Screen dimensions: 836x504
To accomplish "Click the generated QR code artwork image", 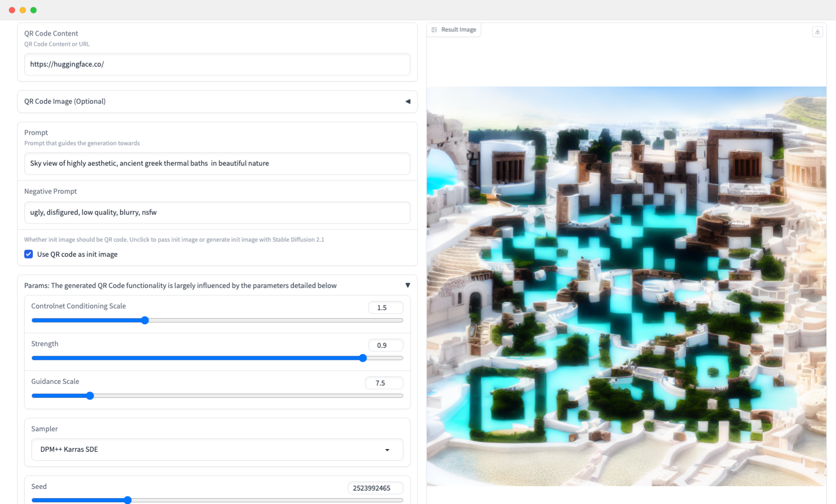I will [x=626, y=286].
